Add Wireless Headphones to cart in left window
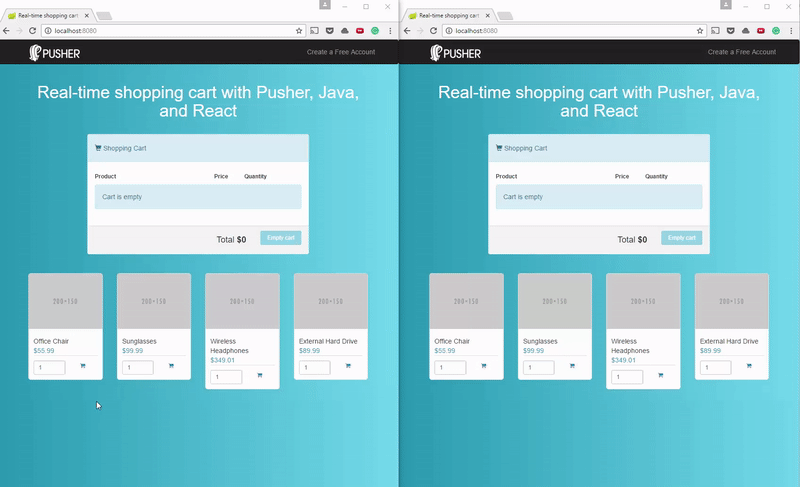Image resolution: width=800 pixels, height=487 pixels. pos(260,375)
